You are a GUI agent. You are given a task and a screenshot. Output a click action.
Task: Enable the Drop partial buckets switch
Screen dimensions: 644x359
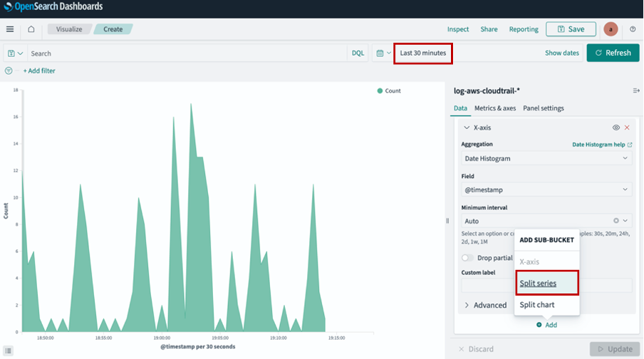468,258
